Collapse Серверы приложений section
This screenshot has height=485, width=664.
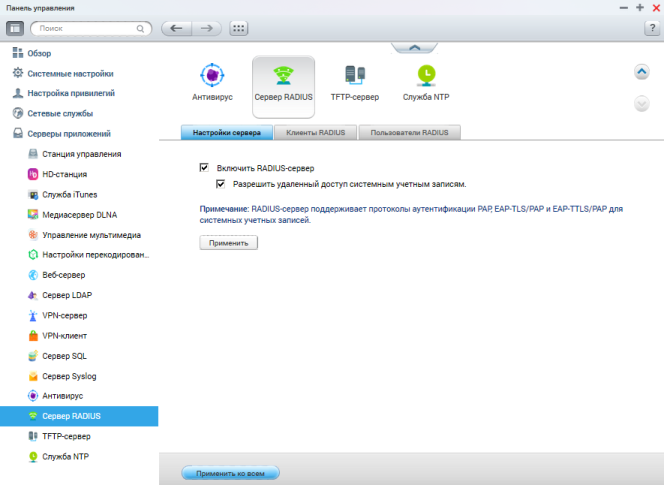coord(61,133)
